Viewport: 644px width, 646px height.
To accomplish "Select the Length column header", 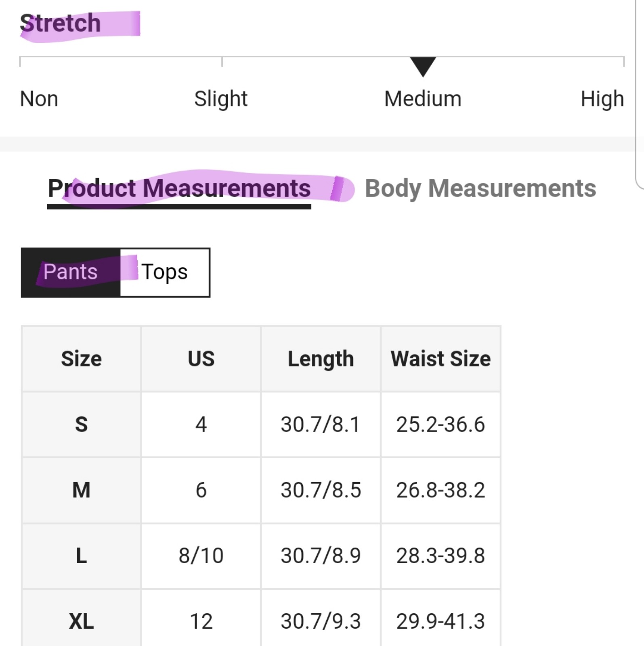I will pos(321,359).
